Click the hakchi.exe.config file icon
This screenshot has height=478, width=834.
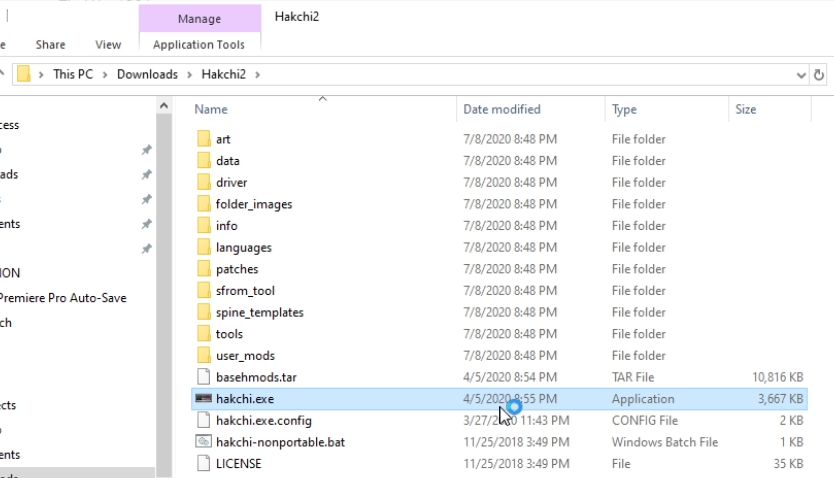[x=203, y=420]
